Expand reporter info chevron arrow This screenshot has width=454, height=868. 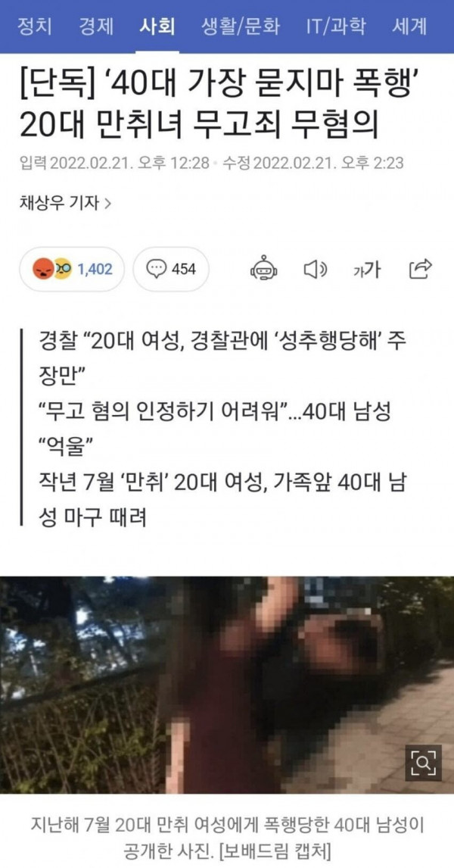(x=108, y=204)
